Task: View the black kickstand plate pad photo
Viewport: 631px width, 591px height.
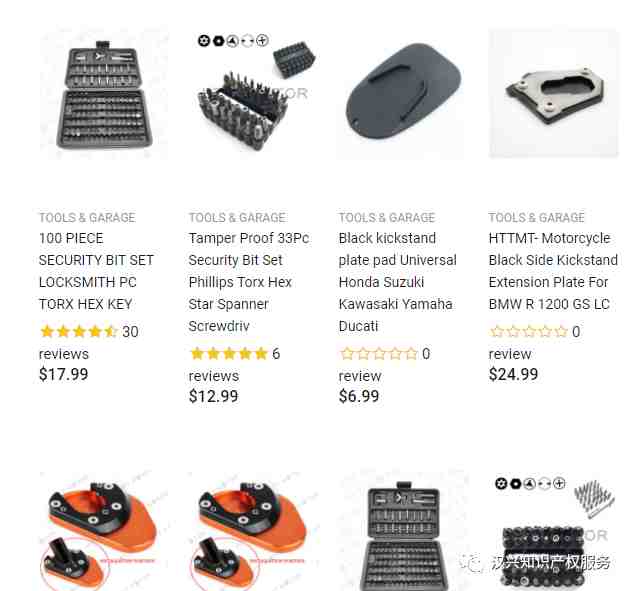Action: [x=404, y=94]
